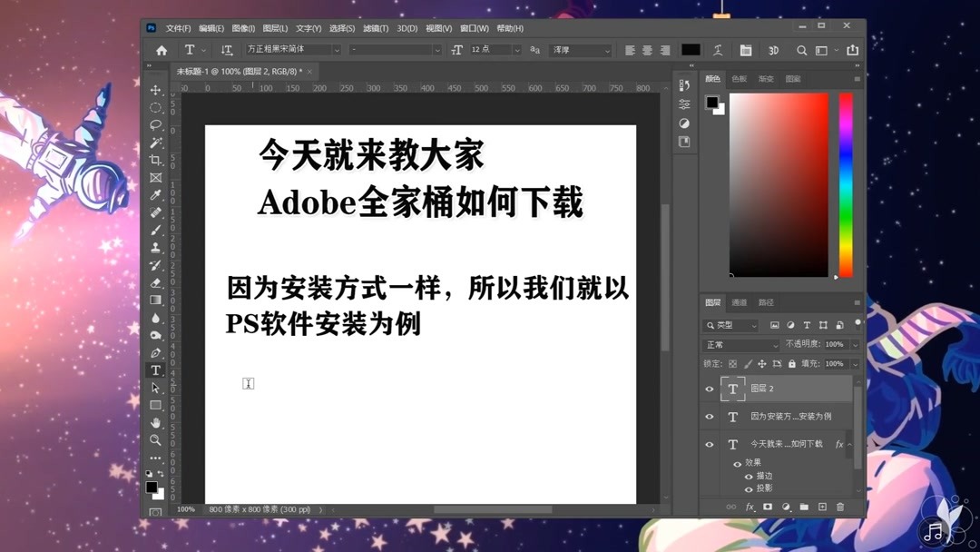Pick a color on the vertical hue bar
Screen dimensions: 980x552
pyautogui.click(x=845, y=182)
